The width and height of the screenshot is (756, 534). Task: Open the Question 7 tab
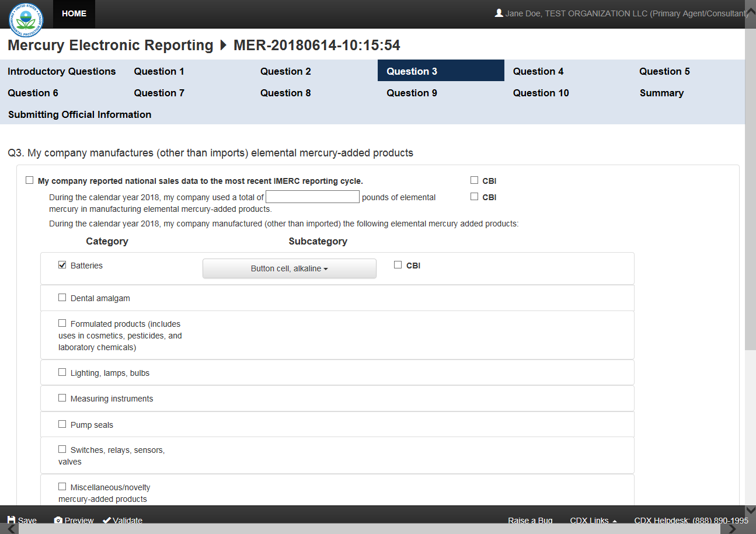click(159, 93)
